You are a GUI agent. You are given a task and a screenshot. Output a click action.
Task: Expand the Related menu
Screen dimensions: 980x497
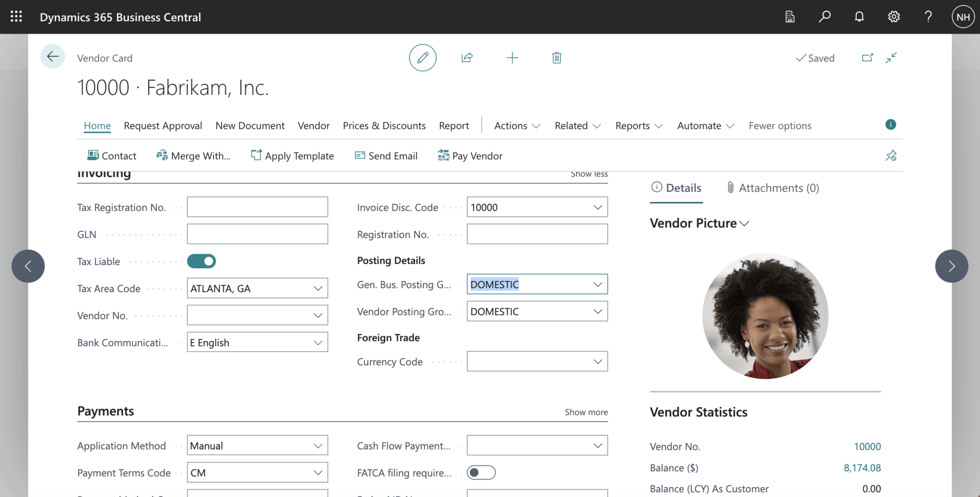[x=578, y=126]
